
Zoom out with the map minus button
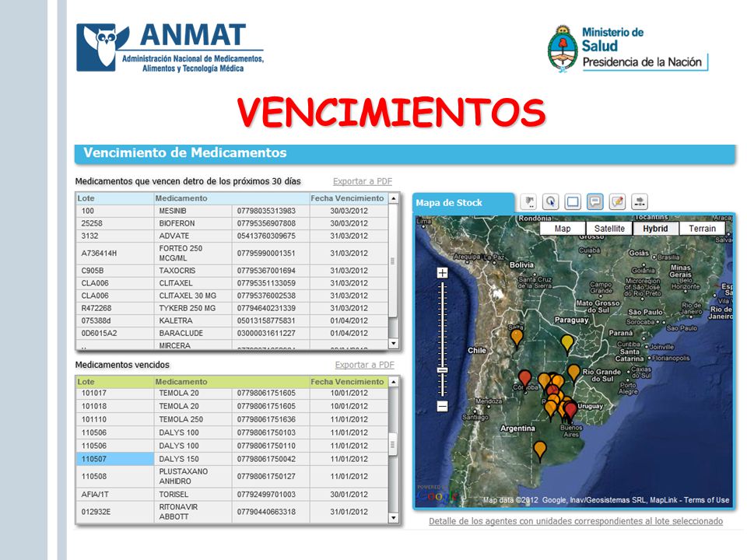(443, 406)
